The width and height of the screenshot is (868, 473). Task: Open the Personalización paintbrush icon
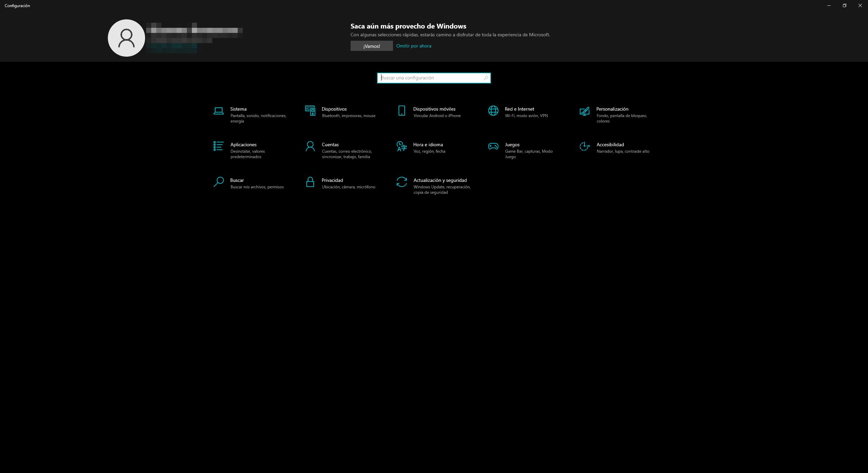coord(585,111)
